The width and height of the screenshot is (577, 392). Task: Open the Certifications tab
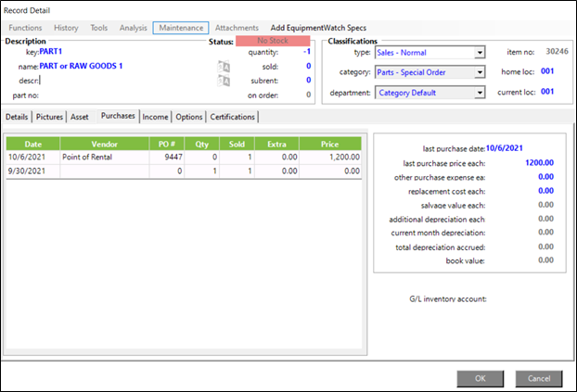[232, 117]
